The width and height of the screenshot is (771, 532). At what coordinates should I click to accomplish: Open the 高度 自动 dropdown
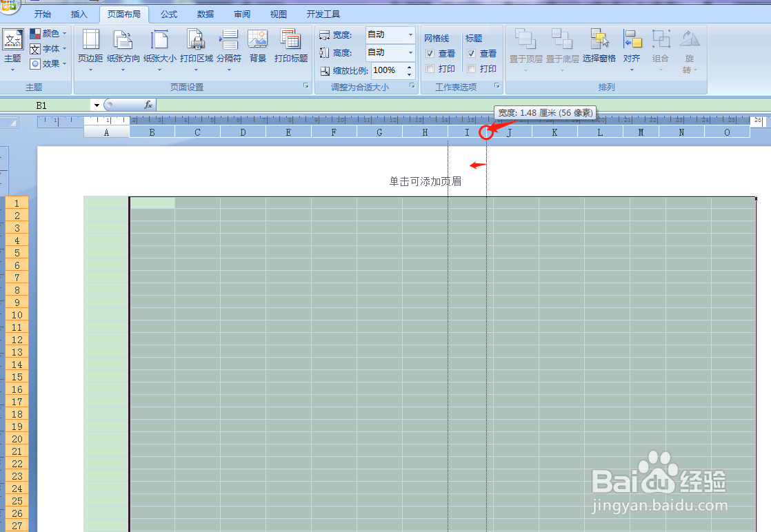[x=409, y=52]
